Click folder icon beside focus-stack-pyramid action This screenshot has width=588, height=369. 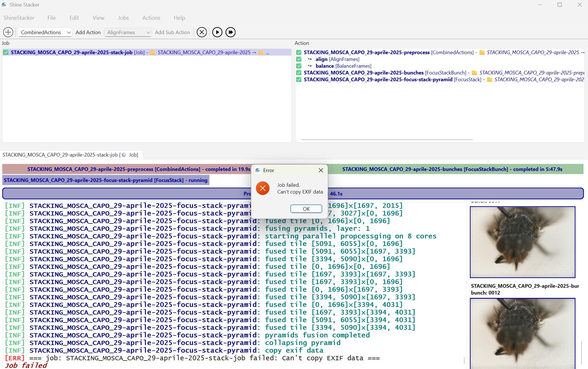point(490,80)
